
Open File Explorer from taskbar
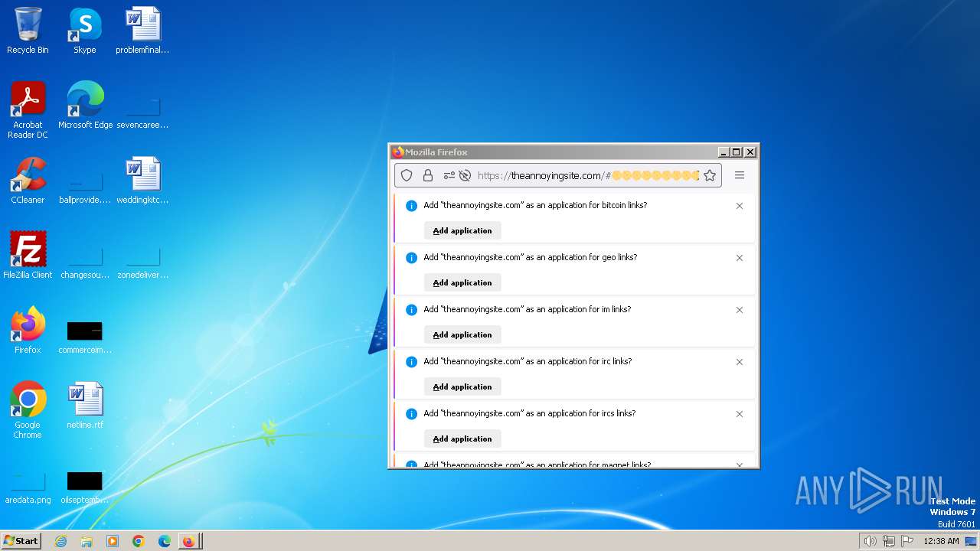[x=87, y=541]
